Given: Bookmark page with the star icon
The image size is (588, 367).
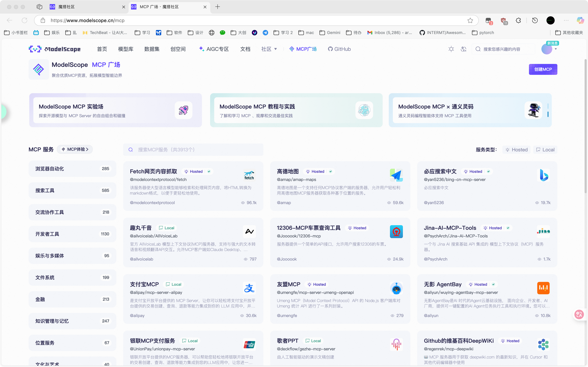Looking at the screenshot, I should pyautogui.click(x=470, y=20).
